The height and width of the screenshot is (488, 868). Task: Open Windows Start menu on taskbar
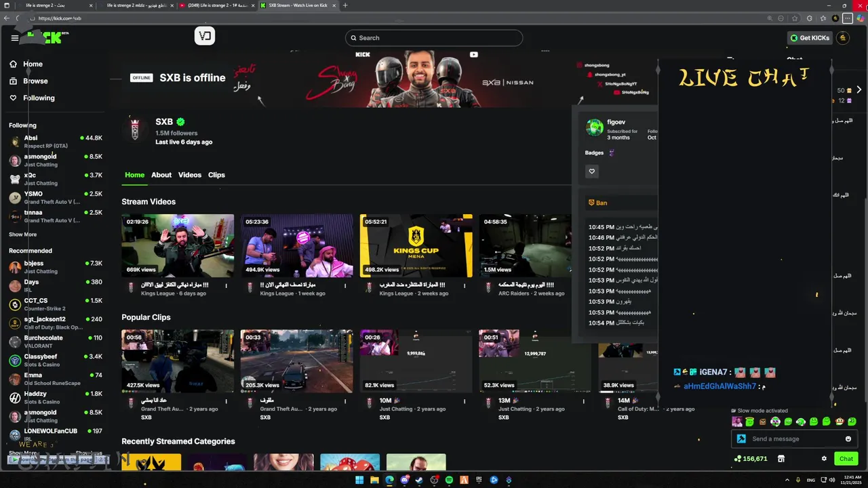point(359,480)
